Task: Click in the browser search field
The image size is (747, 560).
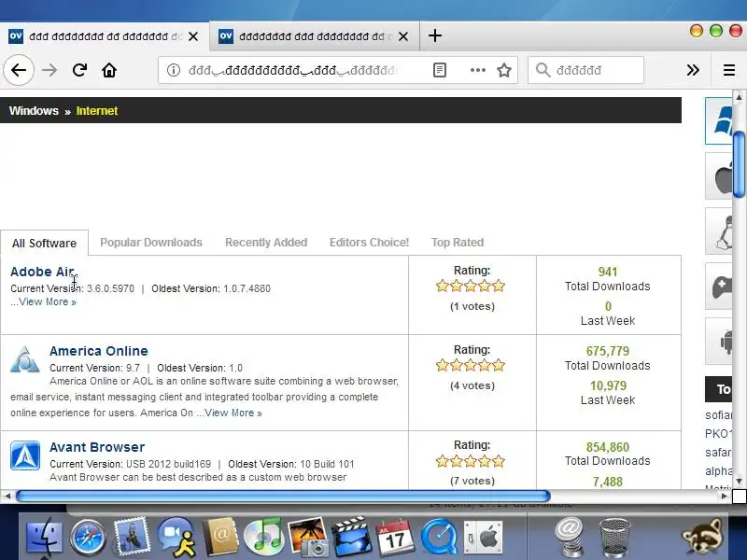Action: pos(586,71)
